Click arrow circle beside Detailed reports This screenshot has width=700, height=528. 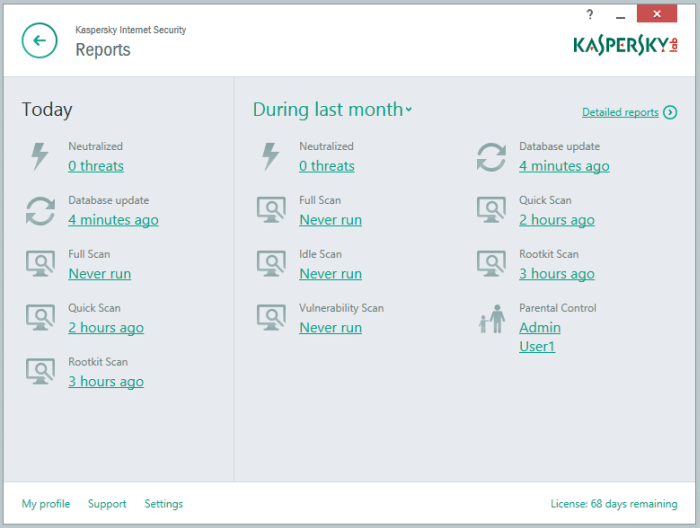[670, 112]
